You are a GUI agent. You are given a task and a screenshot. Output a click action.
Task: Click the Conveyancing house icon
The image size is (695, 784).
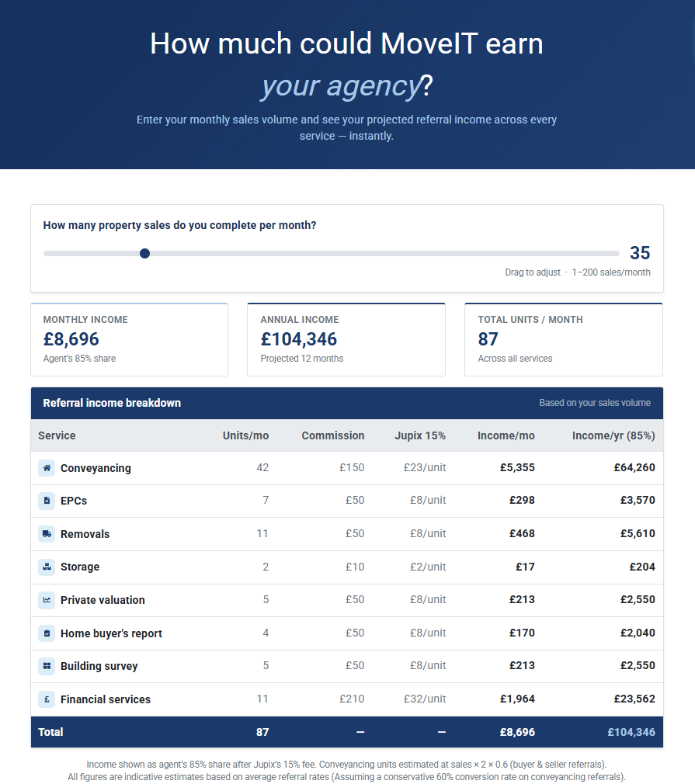coord(47,468)
